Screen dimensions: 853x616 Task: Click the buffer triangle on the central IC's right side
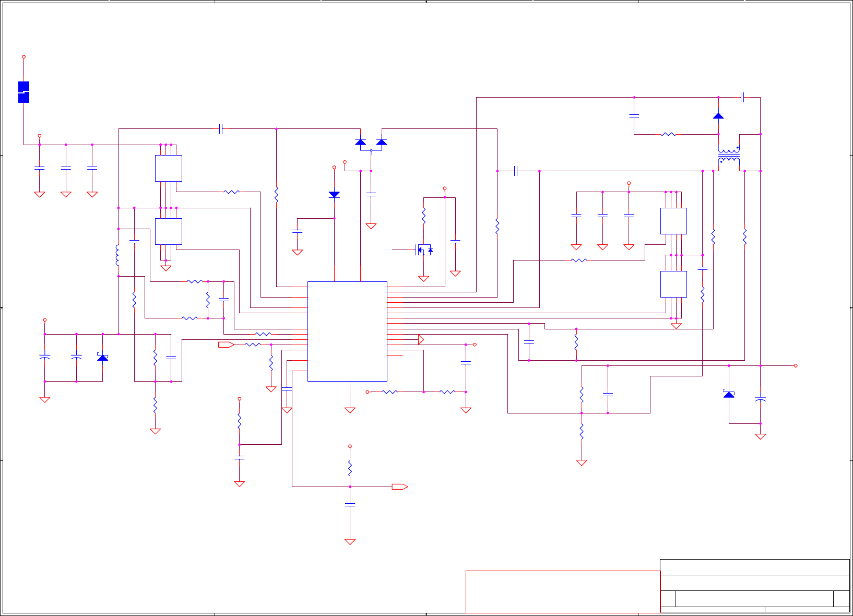point(421,339)
